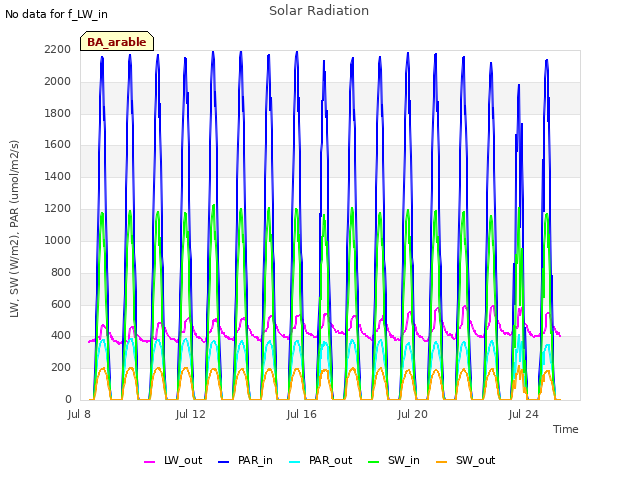Toggle the PAR_out legend entry
Image resolution: width=640 pixels, height=480 pixels.
(x=320, y=460)
